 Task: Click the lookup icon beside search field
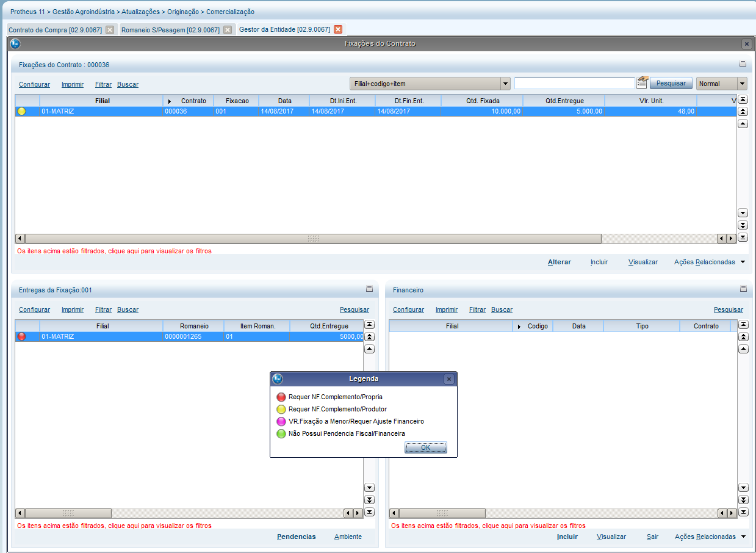coord(642,83)
